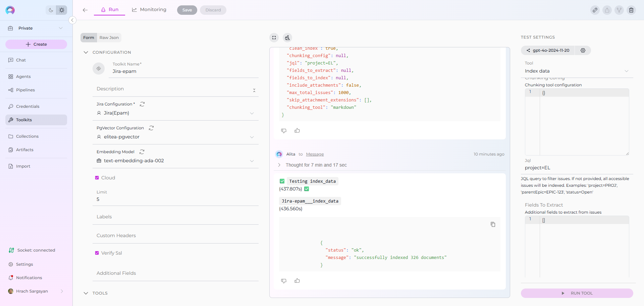Viewport: 644px width, 306px height.
Task: Open Pipelines in the left sidebar
Action: [25, 90]
